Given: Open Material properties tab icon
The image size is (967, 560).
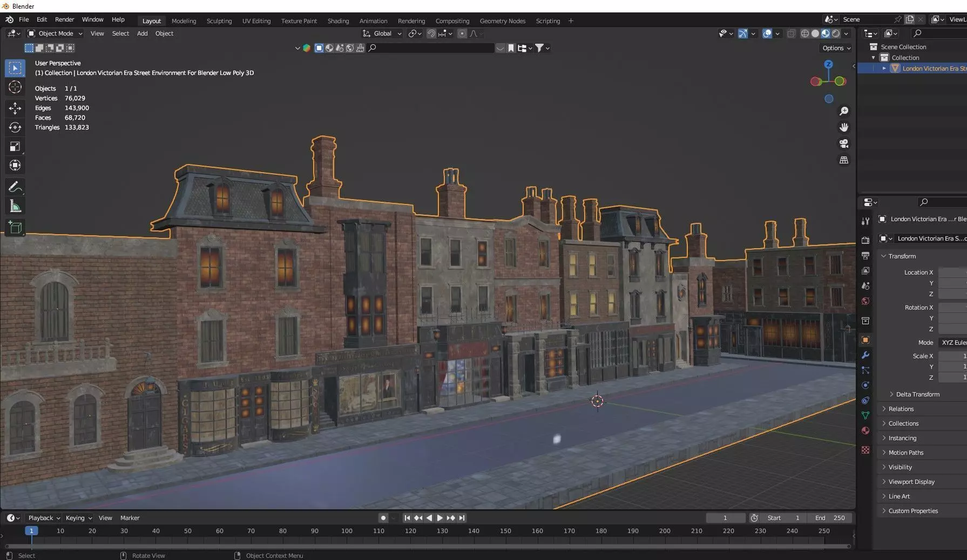Looking at the screenshot, I should (865, 431).
